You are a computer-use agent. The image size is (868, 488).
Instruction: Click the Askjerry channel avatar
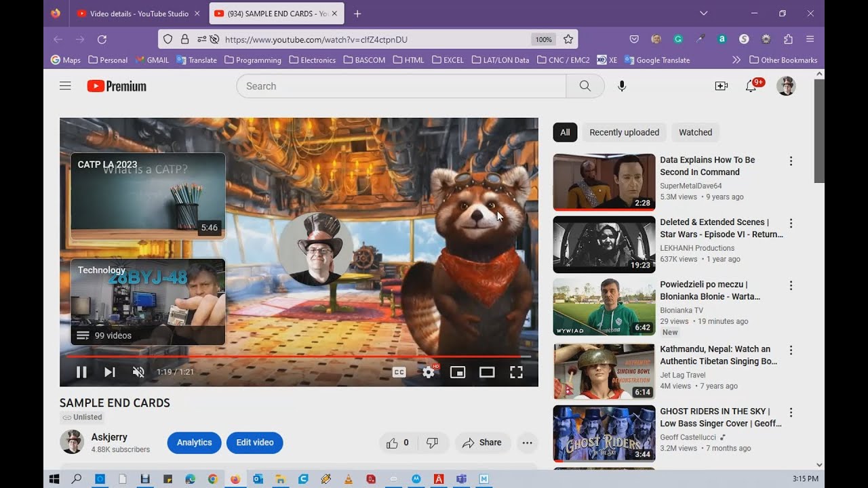(72, 442)
